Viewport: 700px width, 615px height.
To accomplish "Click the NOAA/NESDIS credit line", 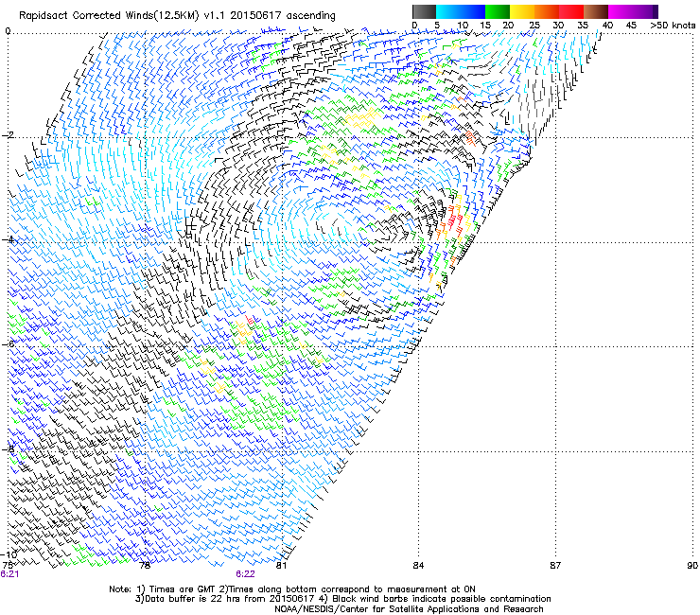I will (409, 609).
